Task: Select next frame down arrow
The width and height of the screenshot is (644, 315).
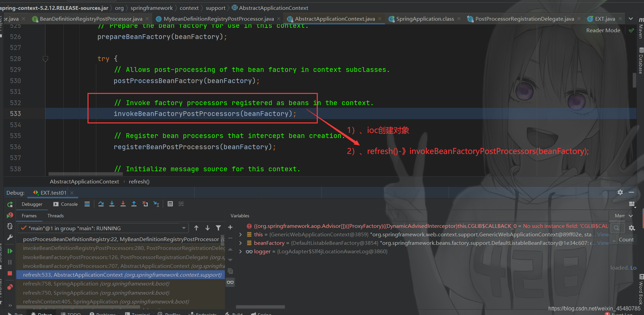Action: click(208, 228)
